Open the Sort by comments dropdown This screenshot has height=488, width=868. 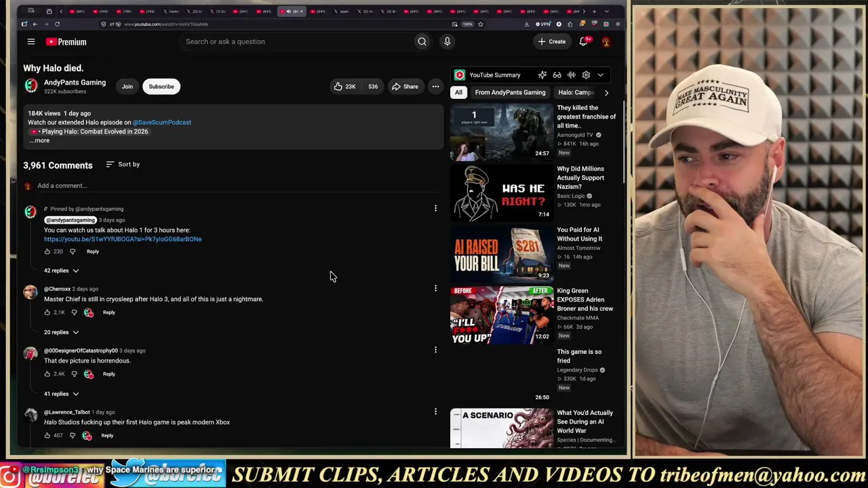pos(123,165)
